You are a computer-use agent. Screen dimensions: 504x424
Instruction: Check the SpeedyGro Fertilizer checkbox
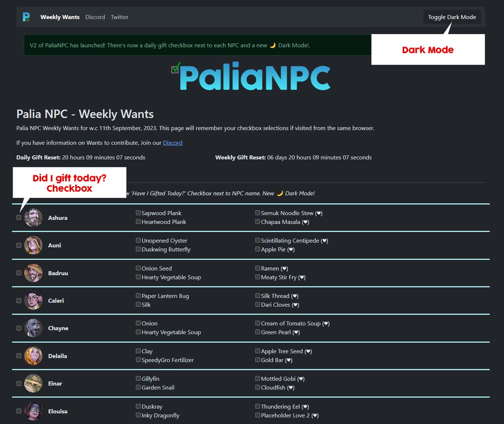pos(138,360)
